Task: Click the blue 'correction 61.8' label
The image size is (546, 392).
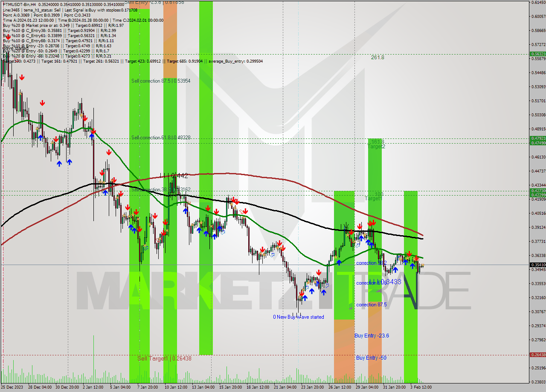Action: [372, 283]
